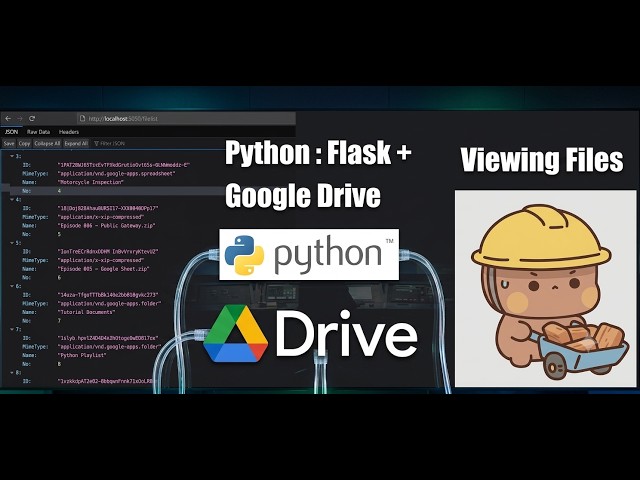Viewport: 640px width, 480px height.
Task: Click the folder MimeType value in node 6
Action: (x=109, y=303)
